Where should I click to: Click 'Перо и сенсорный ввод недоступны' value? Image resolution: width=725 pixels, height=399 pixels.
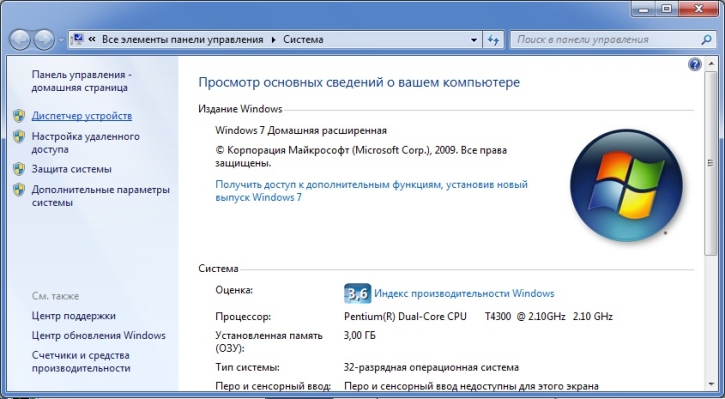472,386
